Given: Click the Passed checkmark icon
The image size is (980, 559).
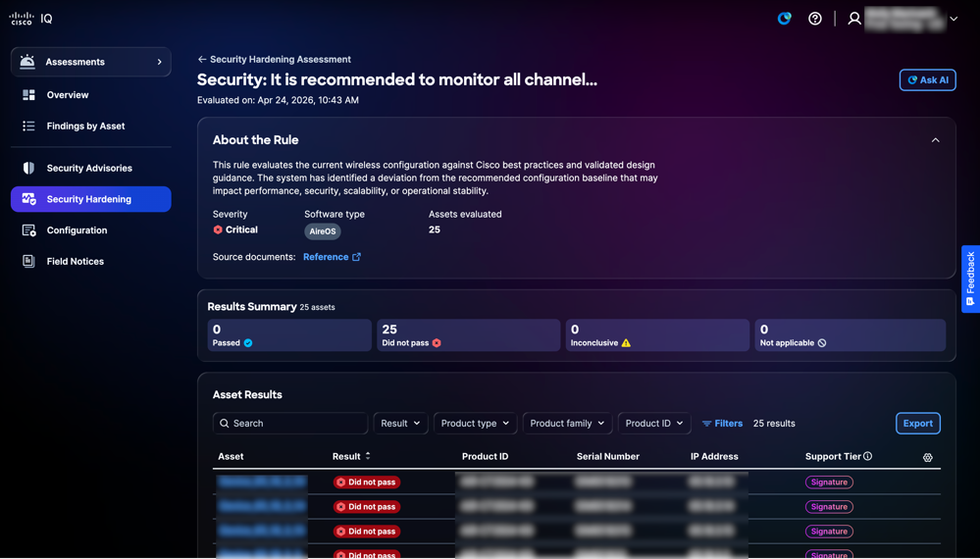Looking at the screenshot, I should click(248, 343).
